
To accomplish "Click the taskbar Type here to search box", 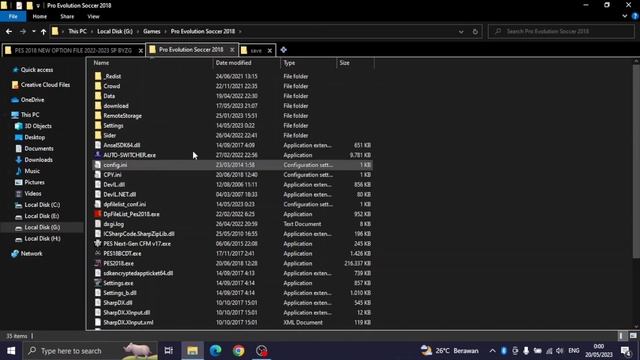I will [91, 351].
